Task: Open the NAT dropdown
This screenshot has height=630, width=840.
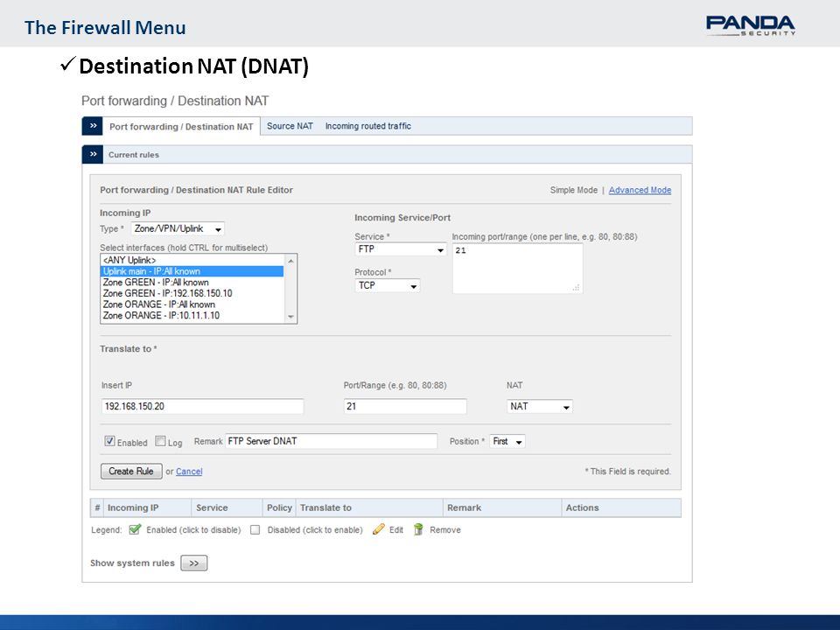Action: (x=540, y=406)
